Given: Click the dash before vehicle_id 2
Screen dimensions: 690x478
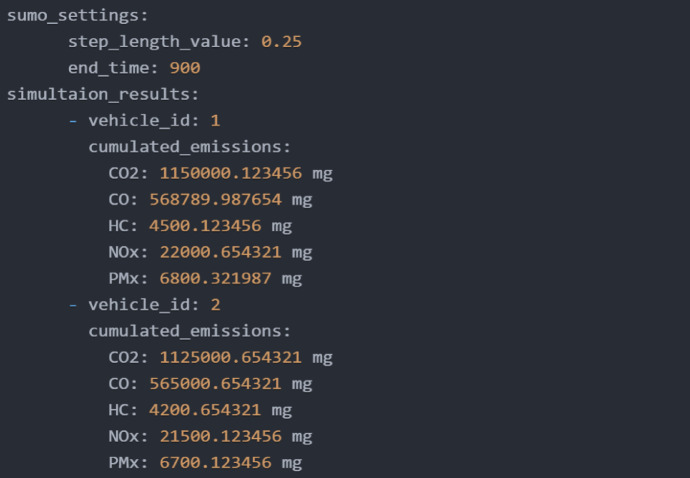Looking at the screenshot, I should (73, 305).
